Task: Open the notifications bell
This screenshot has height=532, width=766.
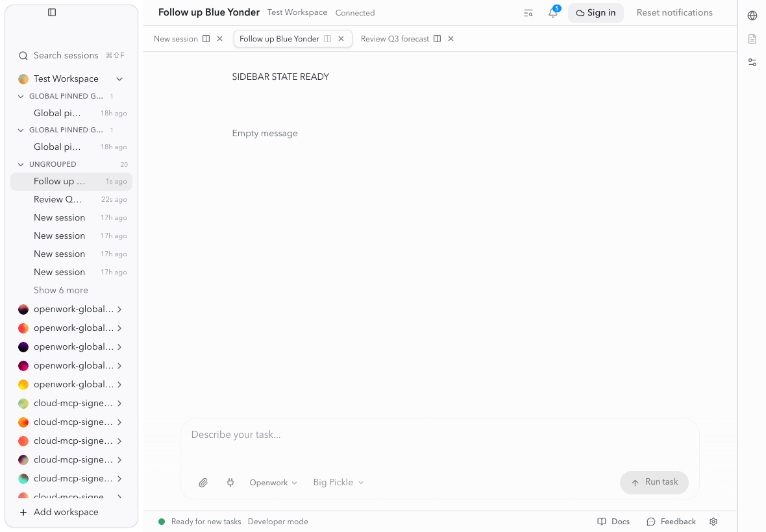Action: (553, 13)
